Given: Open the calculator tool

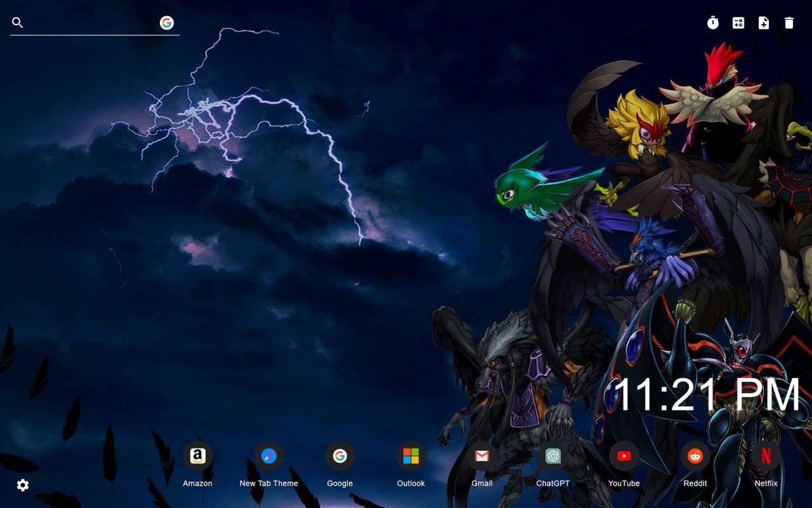Looking at the screenshot, I should 738,23.
